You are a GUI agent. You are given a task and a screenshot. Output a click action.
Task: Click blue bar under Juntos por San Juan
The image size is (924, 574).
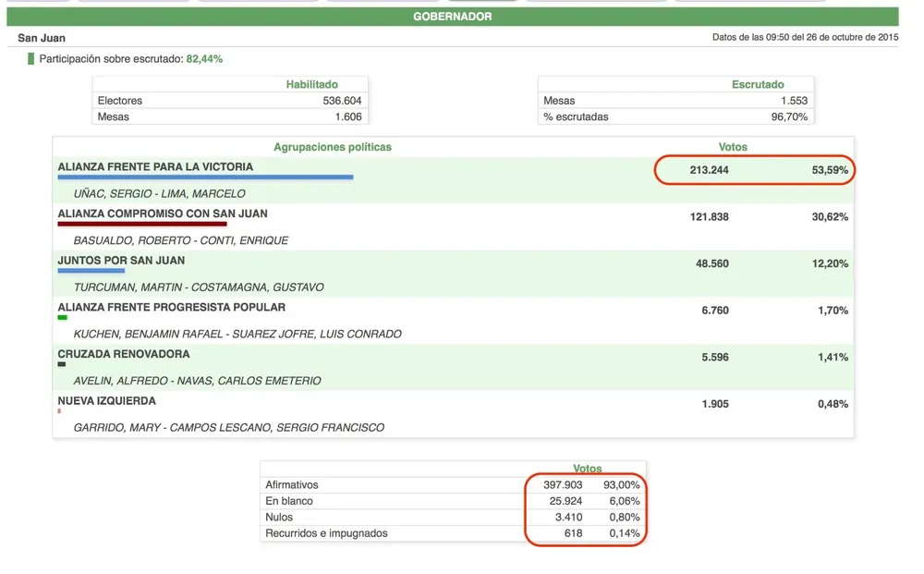click(x=91, y=271)
